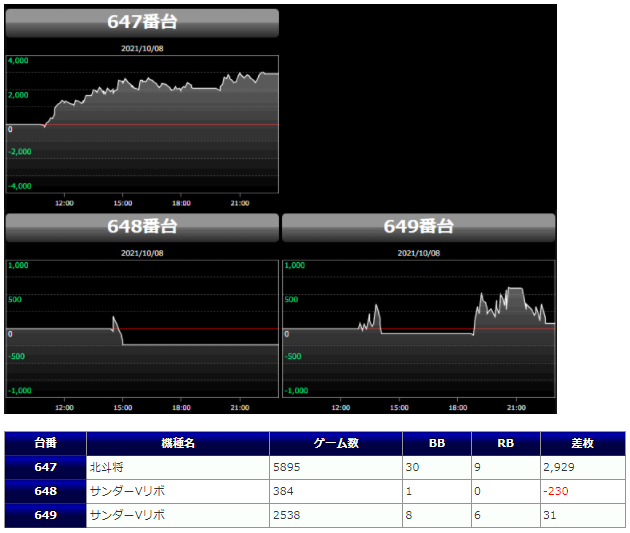This screenshot has width=630, height=533.
Task: Click game count 5895
Action: tap(286, 467)
